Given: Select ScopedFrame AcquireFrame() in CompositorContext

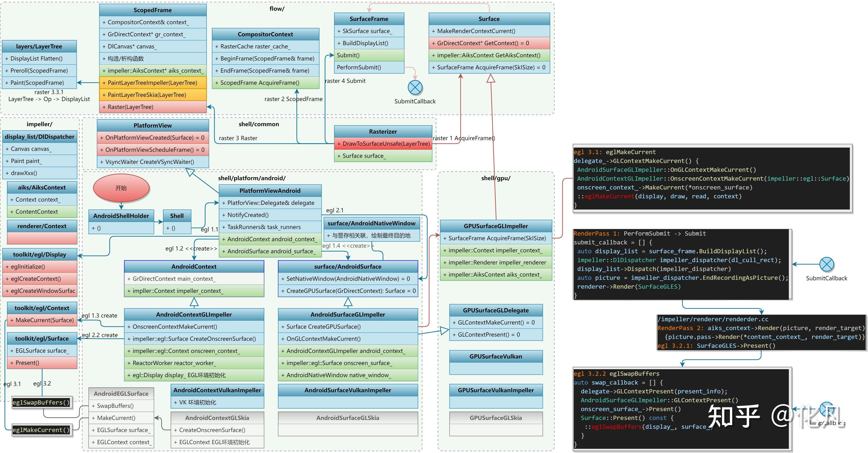Looking at the screenshot, I should tap(265, 82).
